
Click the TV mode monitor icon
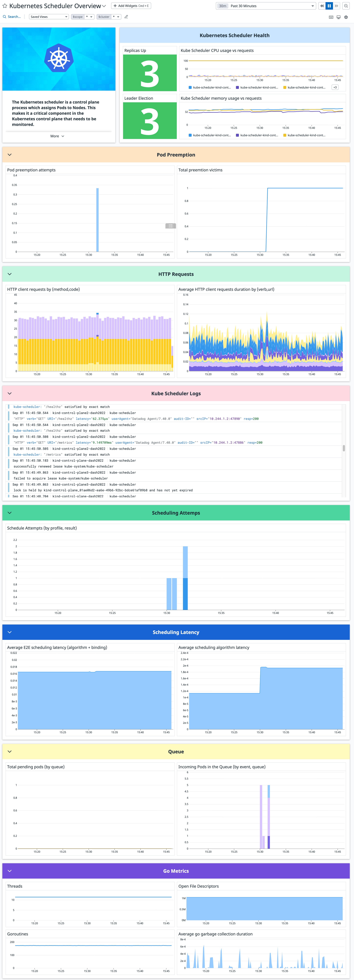(338, 17)
